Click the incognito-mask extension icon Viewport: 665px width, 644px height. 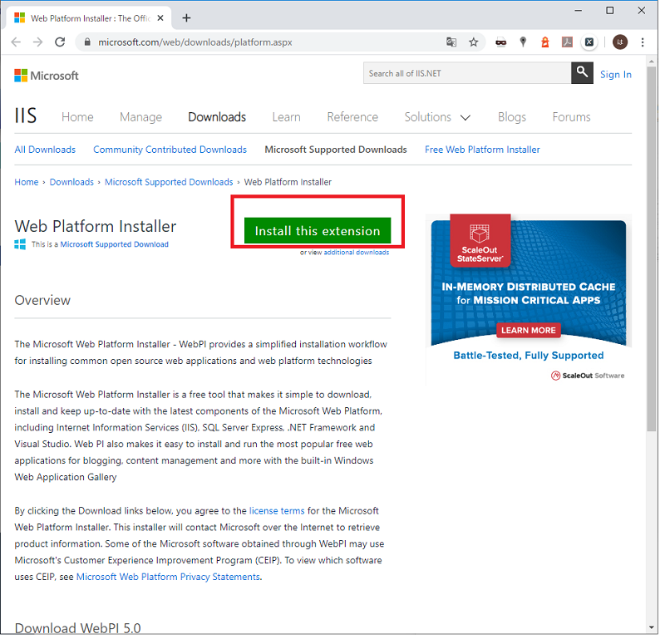(501, 42)
